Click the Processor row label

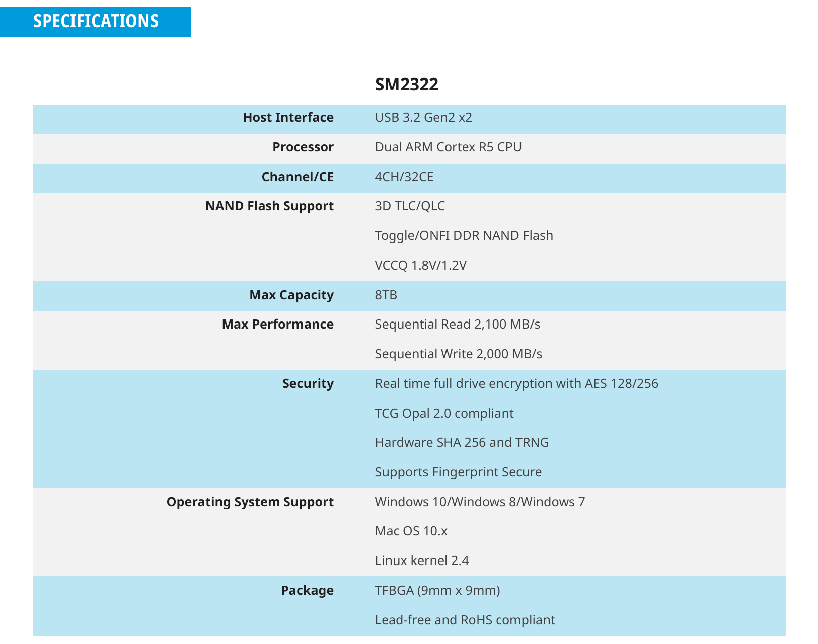point(303,147)
